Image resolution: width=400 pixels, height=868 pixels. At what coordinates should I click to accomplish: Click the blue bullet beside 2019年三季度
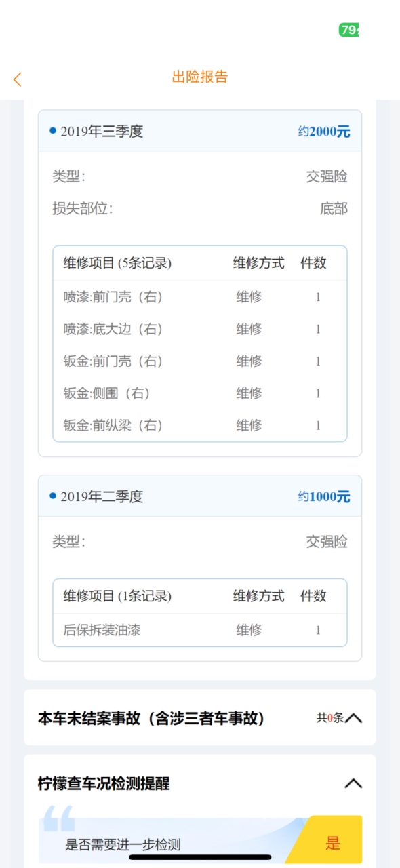point(53,131)
